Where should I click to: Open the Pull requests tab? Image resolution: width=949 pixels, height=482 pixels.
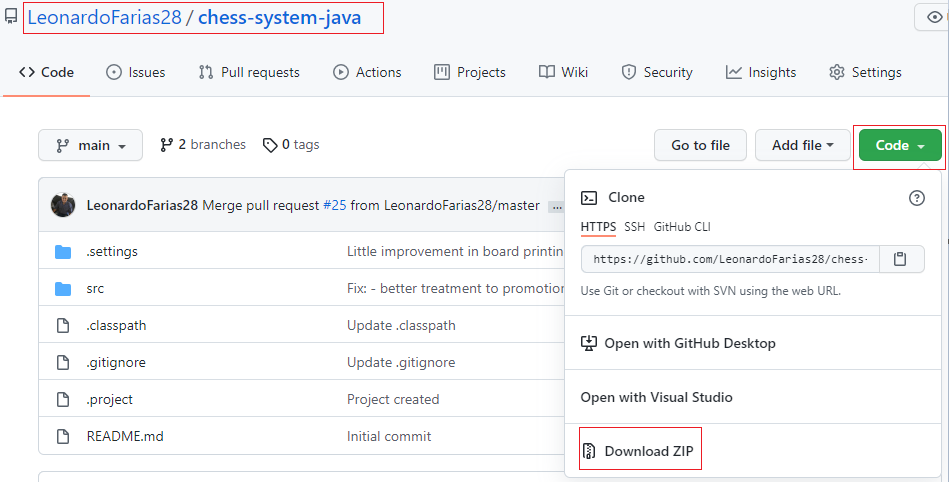click(x=249, y=72)
